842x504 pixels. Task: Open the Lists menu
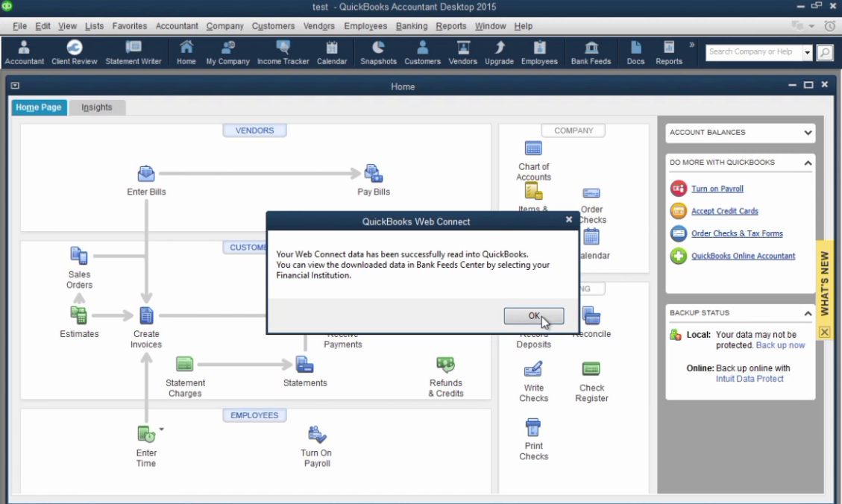pos(94,26)
